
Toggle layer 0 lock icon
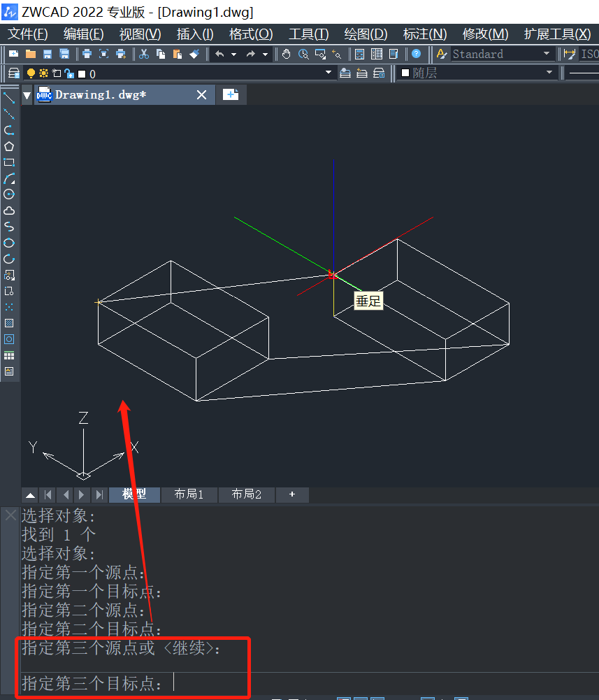click(x=69, y=73)
